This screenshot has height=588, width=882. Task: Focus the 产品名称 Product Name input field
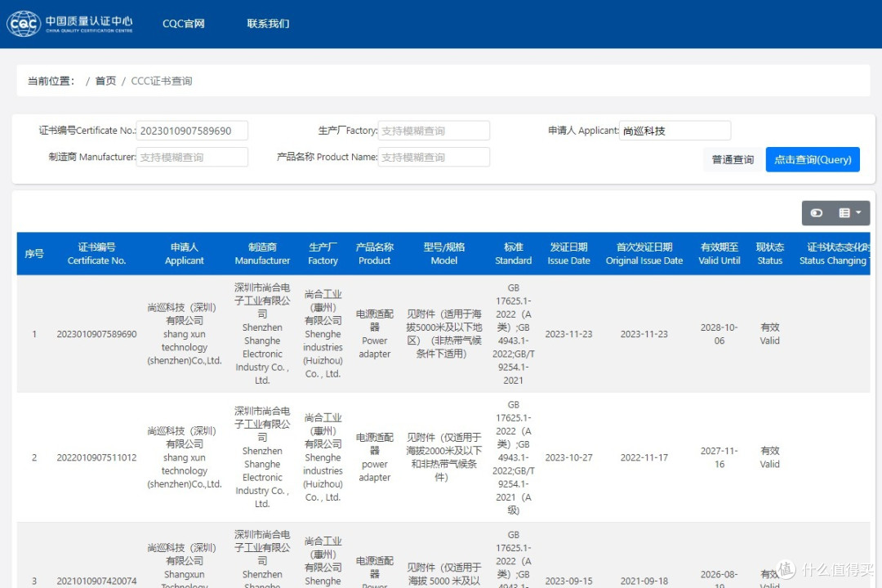point(434,157)
